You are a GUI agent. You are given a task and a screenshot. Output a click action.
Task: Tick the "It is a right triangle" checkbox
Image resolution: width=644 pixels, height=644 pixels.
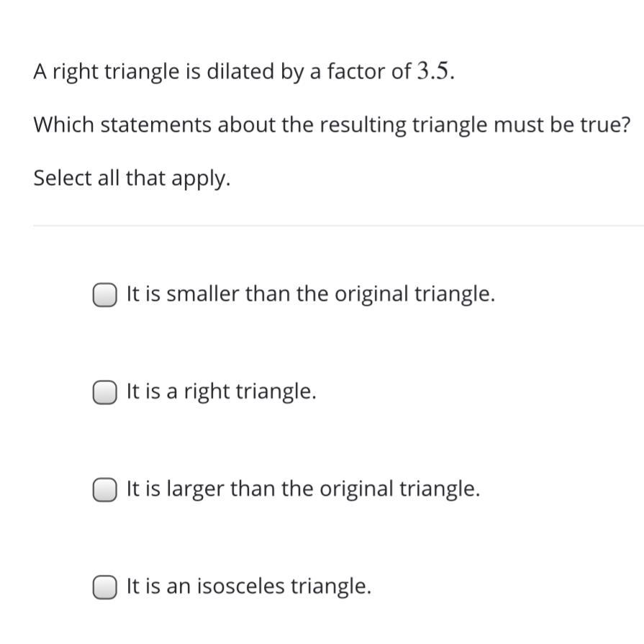105,392
